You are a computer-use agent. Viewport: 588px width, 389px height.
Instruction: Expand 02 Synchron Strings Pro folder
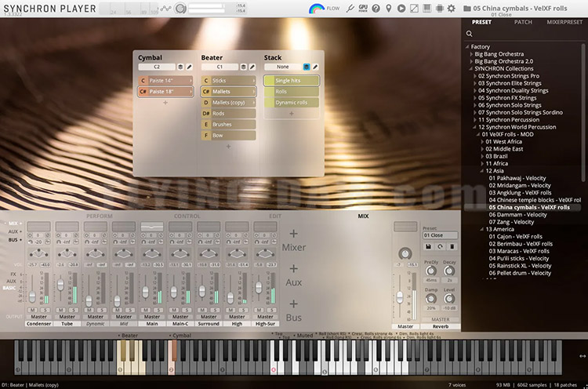pos(475,76)
